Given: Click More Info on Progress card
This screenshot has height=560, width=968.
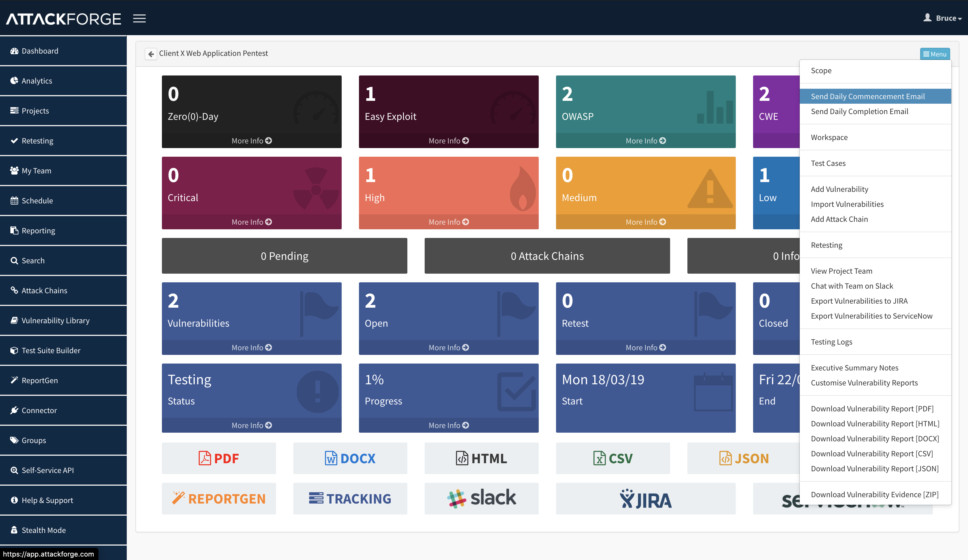Looking at the screenshot, I should click(x=449, y=425).
